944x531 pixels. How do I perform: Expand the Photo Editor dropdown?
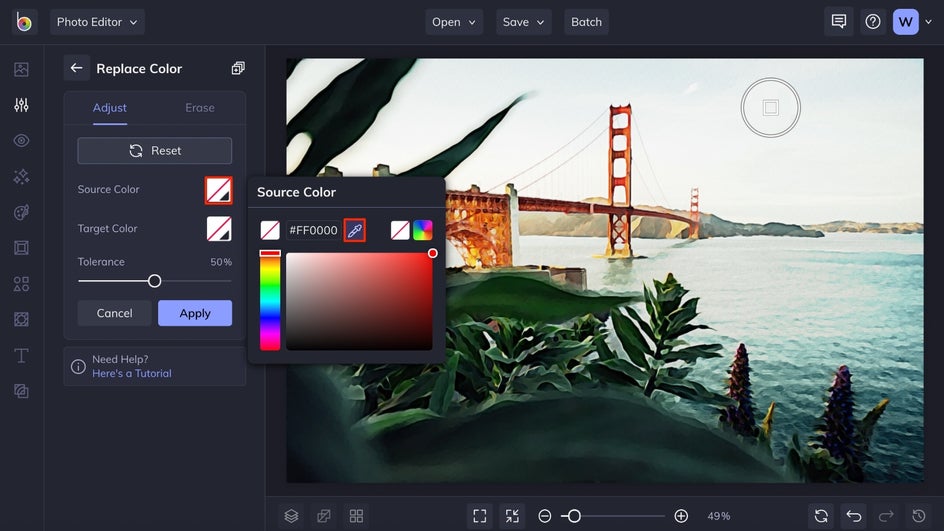pos(98,22)
